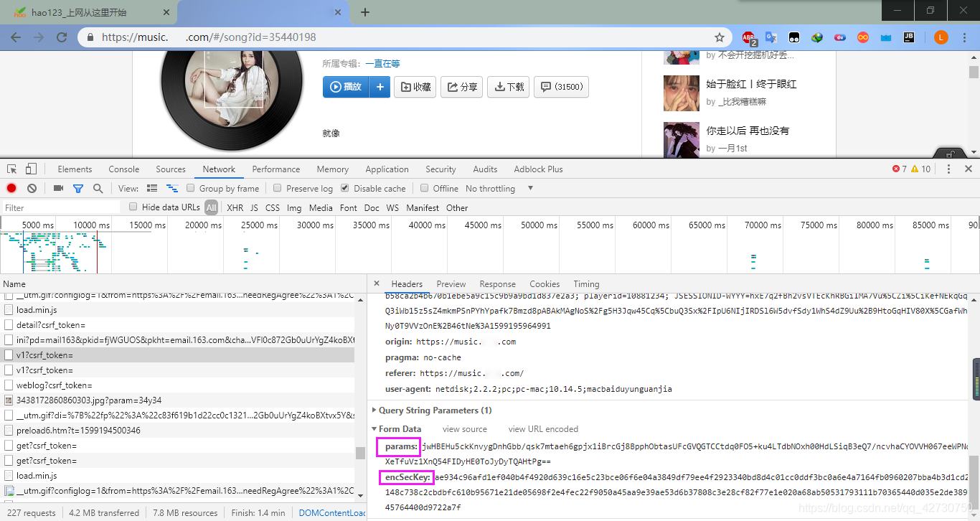This screenshot has width=980, height=521.
Task: Close the request details pane
Action: point(377,283)
